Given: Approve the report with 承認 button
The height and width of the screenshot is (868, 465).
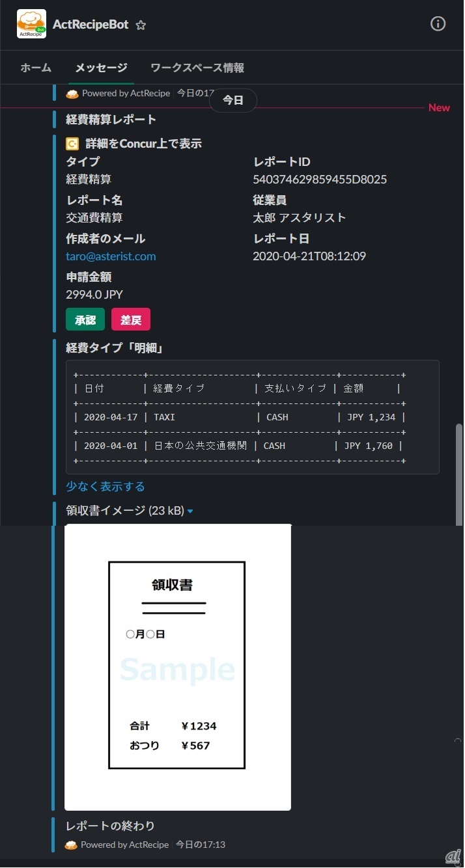Looking at the screenshot, I should pos(85,319).
